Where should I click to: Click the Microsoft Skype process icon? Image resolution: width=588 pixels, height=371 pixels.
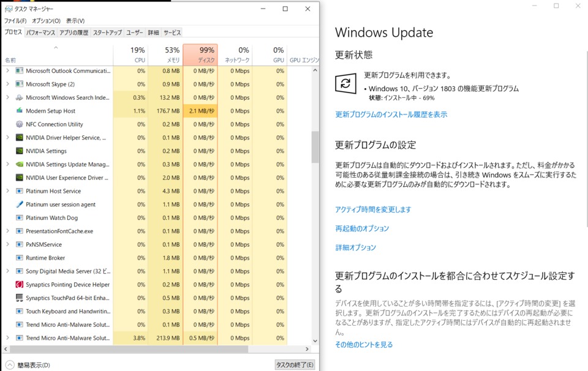pos(20,84)
